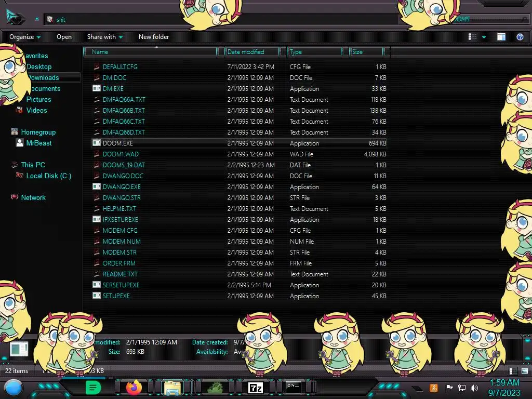Open Desktop in the Favorites sidebar

click(x=39, y=66)
